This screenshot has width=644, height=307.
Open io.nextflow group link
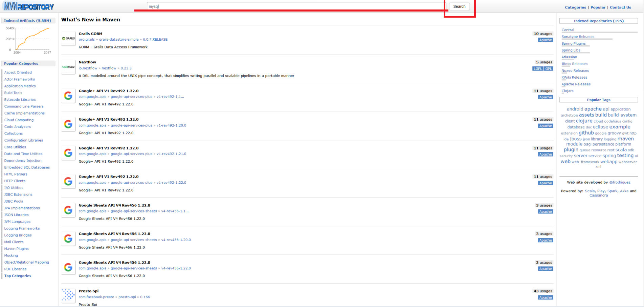[x=88, y=68]
